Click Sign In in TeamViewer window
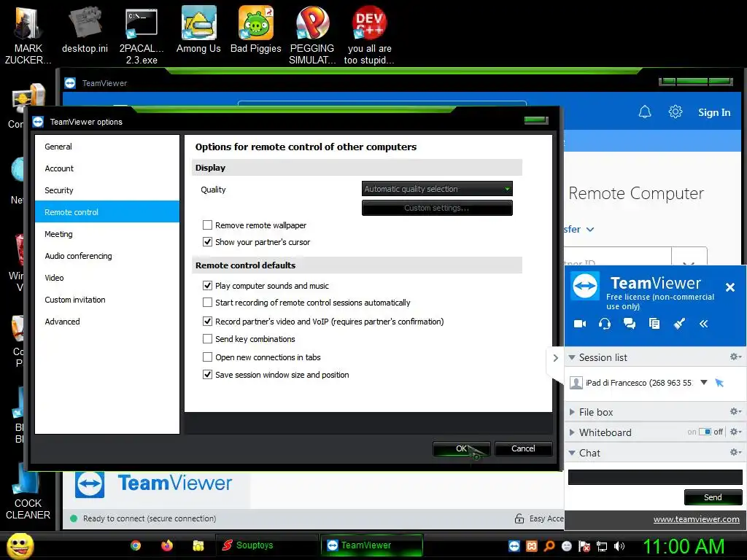Screen dimensions: 747x560 713,112
